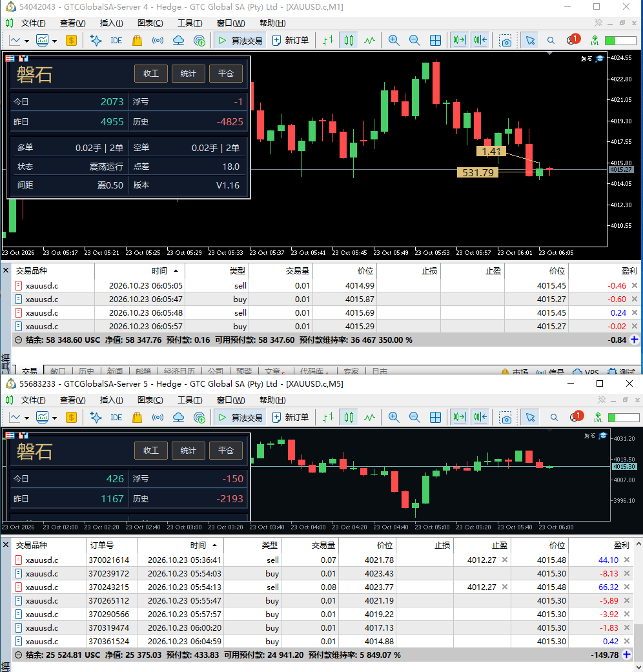643x672 pixels.
Task: Click the zoom in magnifier in the bottom window
Action: pyautogui.click(x=394, y=418)
